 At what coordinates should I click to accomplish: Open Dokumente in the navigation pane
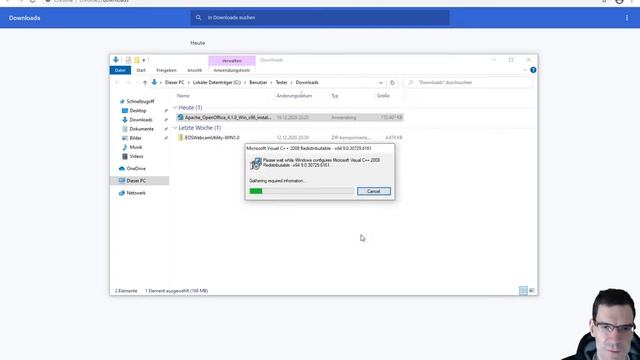click(141, 129)
